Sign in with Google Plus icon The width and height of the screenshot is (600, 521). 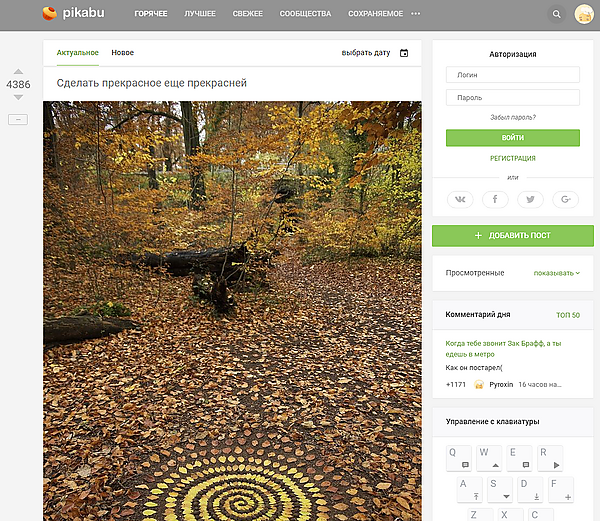(x=565, y=199)
